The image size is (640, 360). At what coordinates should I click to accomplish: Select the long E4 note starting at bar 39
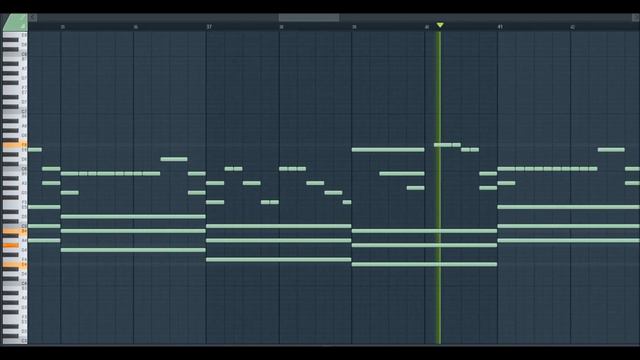424,264
